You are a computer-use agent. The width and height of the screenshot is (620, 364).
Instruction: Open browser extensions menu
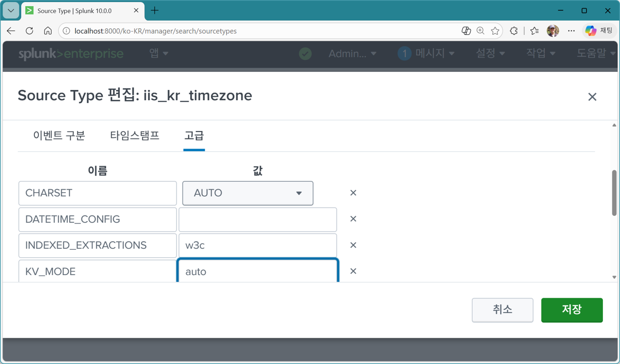point(514,31)
